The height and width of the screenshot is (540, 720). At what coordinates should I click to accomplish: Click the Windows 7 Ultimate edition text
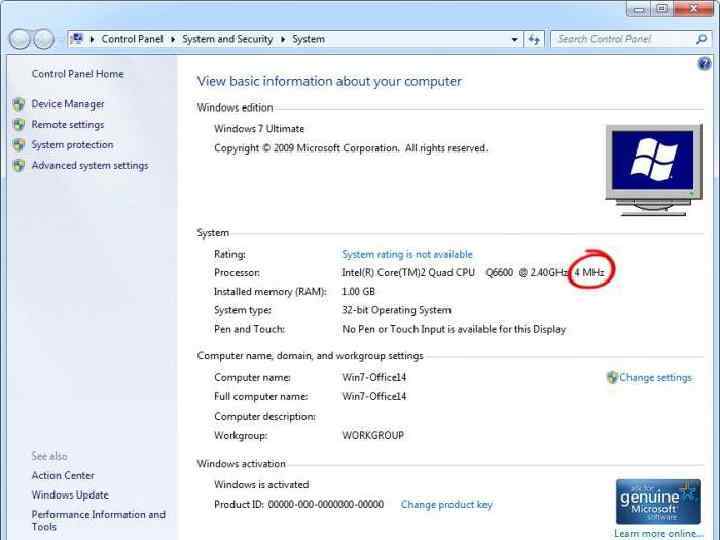259,129
